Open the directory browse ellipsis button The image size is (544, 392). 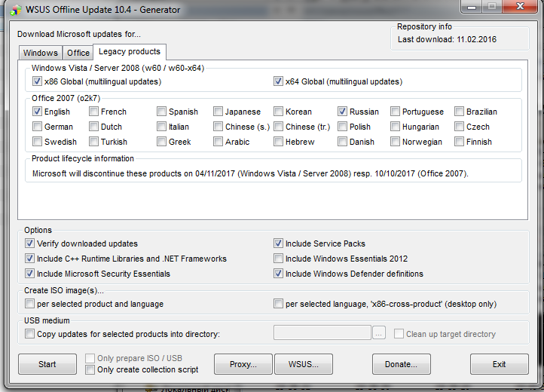[379, 333]
